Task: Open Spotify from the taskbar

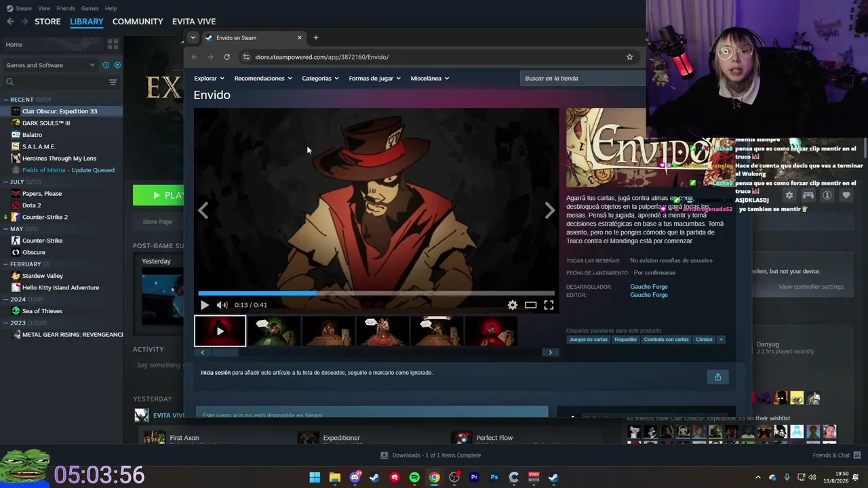Action: (x=414, y=477)
